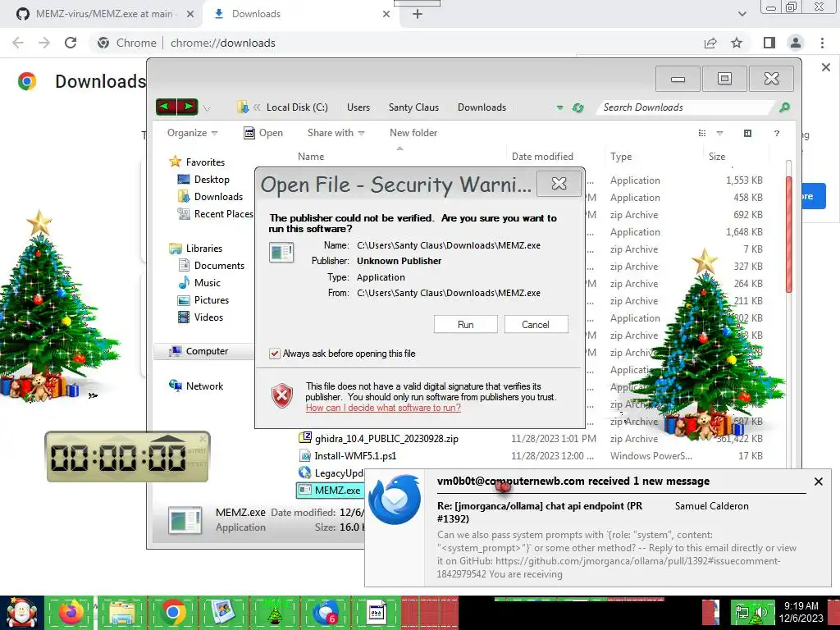This screenshot has height=630, width=840.
Task: Bookmark this page with the star
Action: [x=737, y=43]
